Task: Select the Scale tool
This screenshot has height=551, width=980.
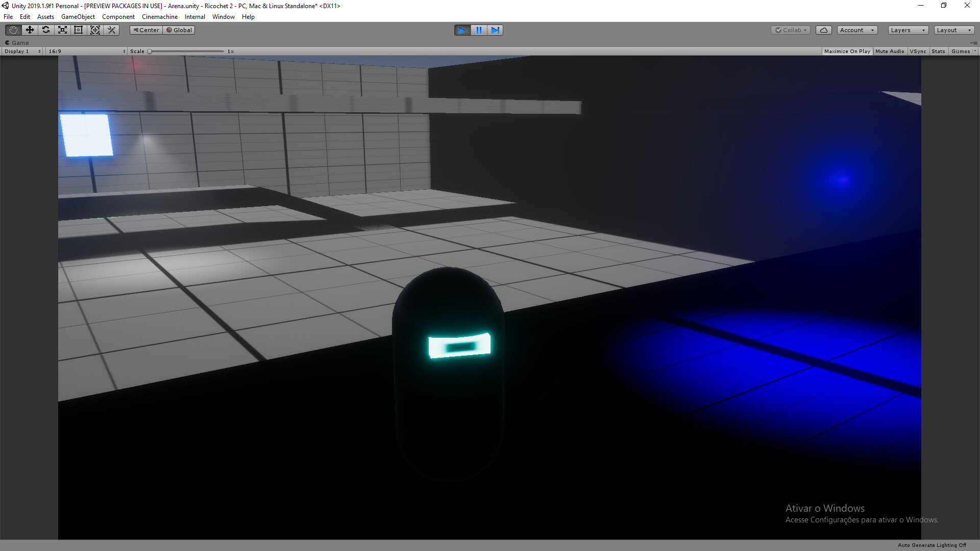Action: click(62, 30)
